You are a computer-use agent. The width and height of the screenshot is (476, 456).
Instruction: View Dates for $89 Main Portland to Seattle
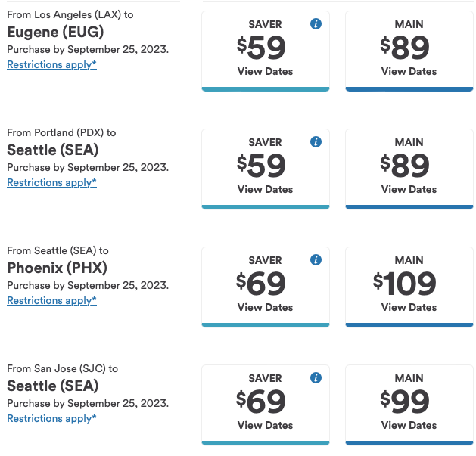point(409,190)
